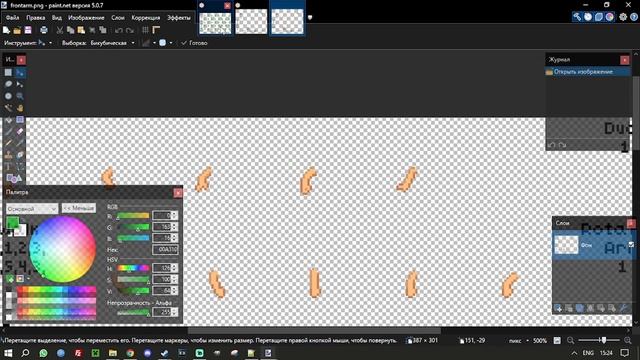This screenshot has width=640, height=360.
Task: Open the Основной color selector dropdown
Action: [32, 209]
